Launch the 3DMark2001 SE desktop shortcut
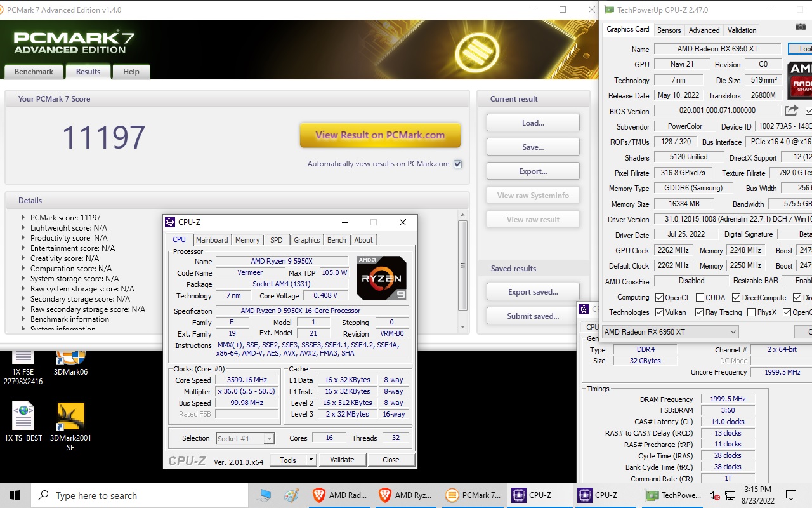812x508 pixels. pos(70,427)
